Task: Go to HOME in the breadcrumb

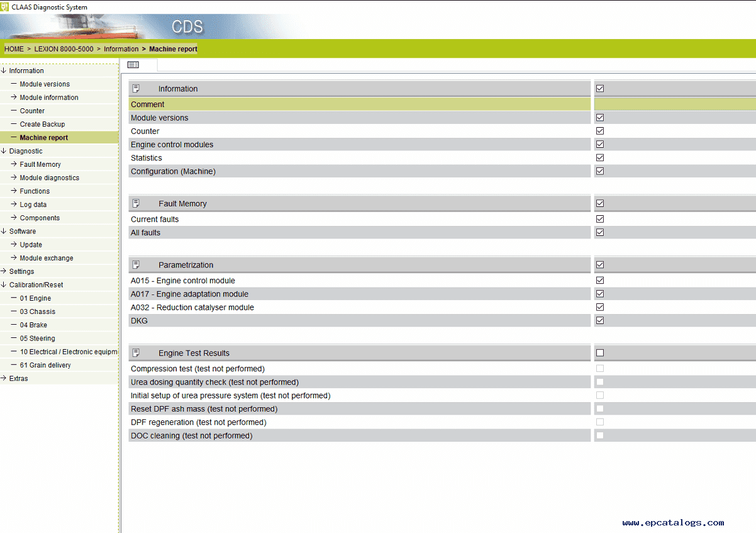Action: 14,49
